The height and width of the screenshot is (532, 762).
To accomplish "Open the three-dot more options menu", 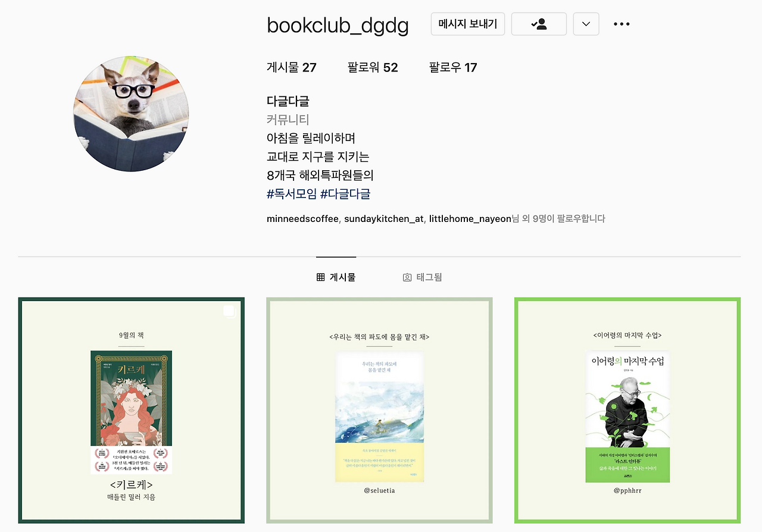I will point(622,24).
